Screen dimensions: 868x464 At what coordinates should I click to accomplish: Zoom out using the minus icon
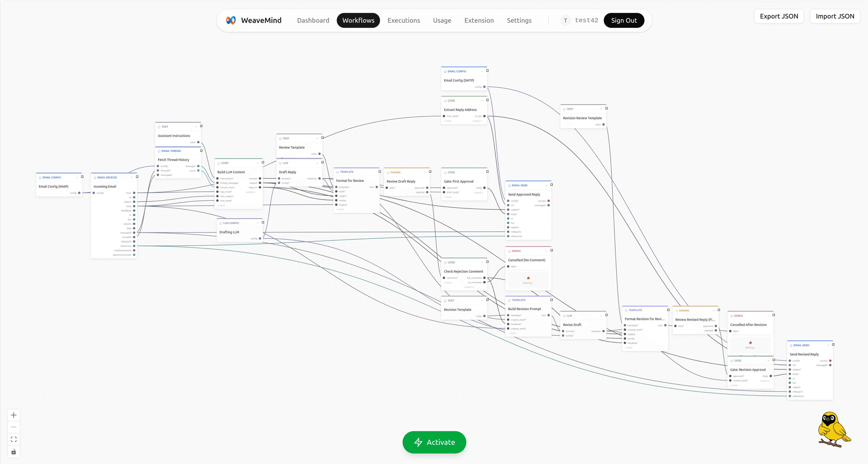[x=13, y=427]
